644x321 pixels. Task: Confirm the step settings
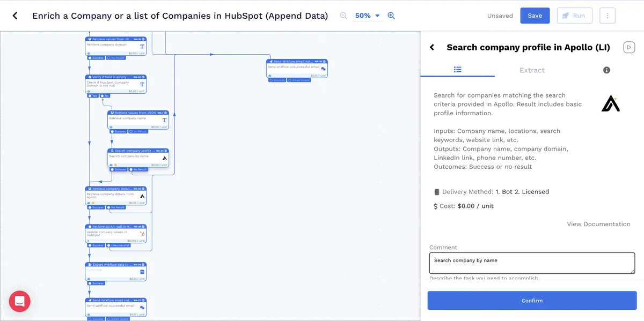(532, 301)
